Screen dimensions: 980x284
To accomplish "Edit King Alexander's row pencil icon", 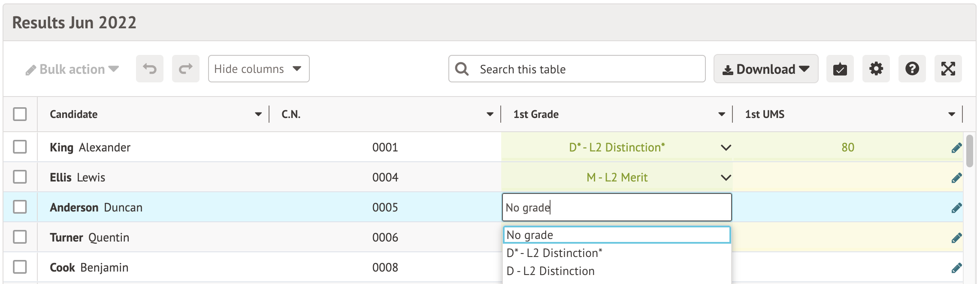I will coord(956,148).
